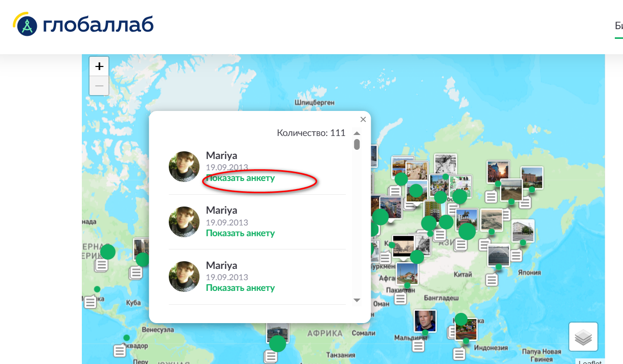
Task: Close the popup with the X button
Action: point(363,120)
